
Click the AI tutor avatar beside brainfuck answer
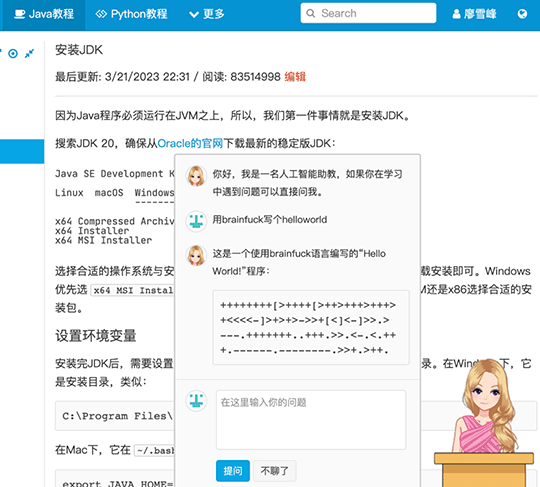click(196, 255)
